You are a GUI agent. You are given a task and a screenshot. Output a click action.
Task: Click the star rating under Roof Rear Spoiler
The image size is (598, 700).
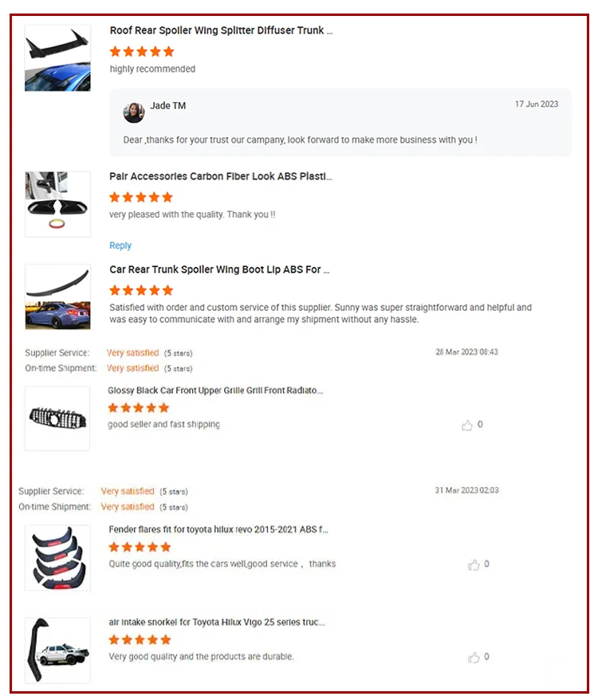[142, 52]
